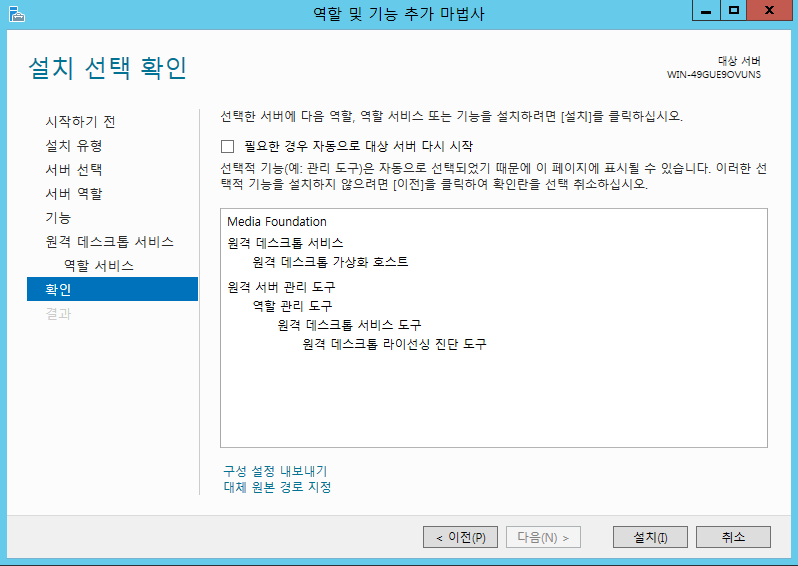Select 원격 데스크톱 가상화 호스트 entry
The width and height of the screenshot is (798, 566).
pos(330,262)
